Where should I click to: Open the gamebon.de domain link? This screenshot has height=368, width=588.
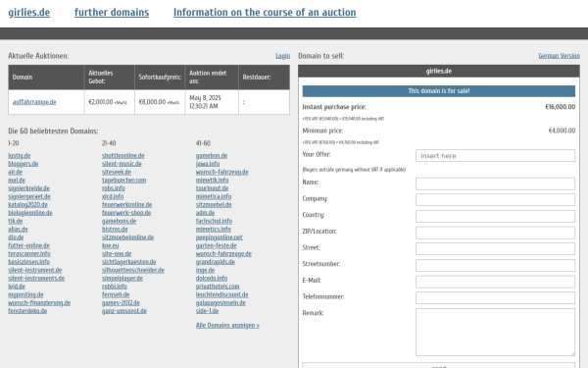[212, 155]
